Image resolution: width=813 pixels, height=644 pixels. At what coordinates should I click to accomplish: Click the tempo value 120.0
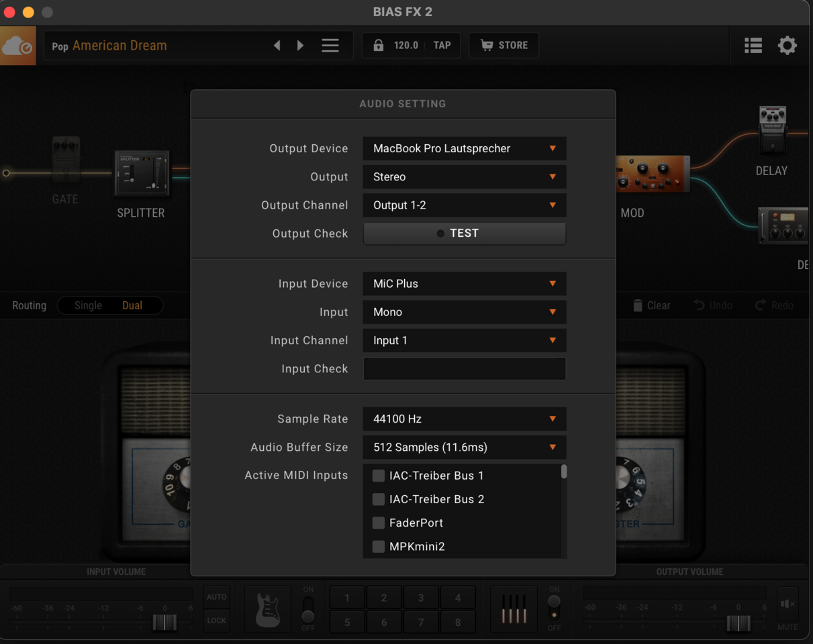(x=406, y=46)
